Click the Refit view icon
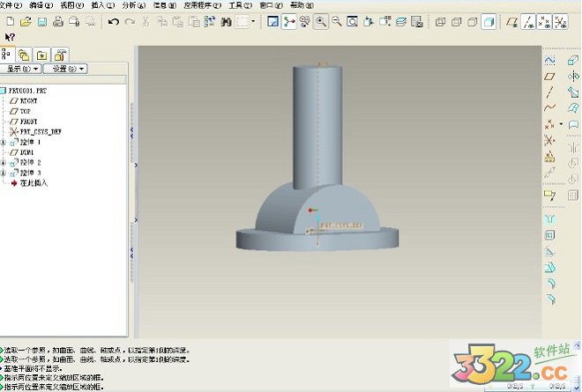 click(x=352, y=22)
